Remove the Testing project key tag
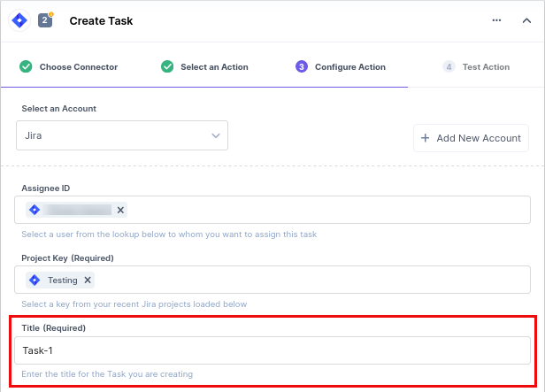The height and width of the screenshot is (392, 545). [x=88, y=280]
